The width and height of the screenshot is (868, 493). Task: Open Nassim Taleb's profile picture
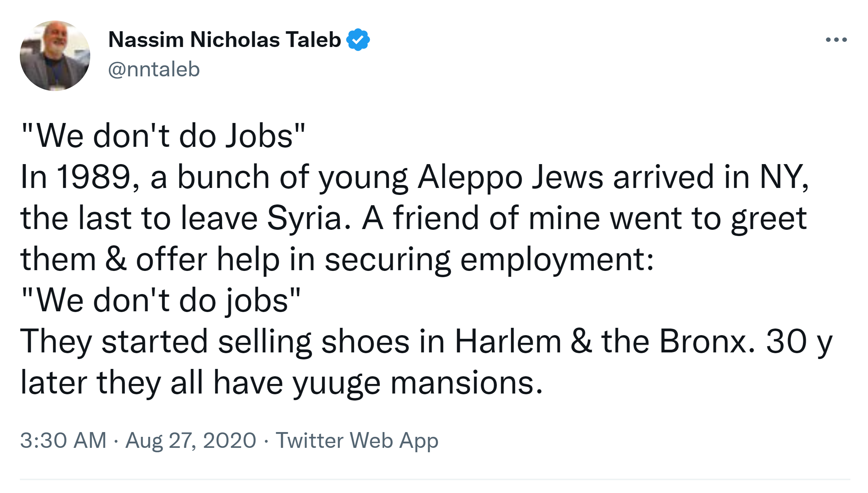tap(55, 56)
